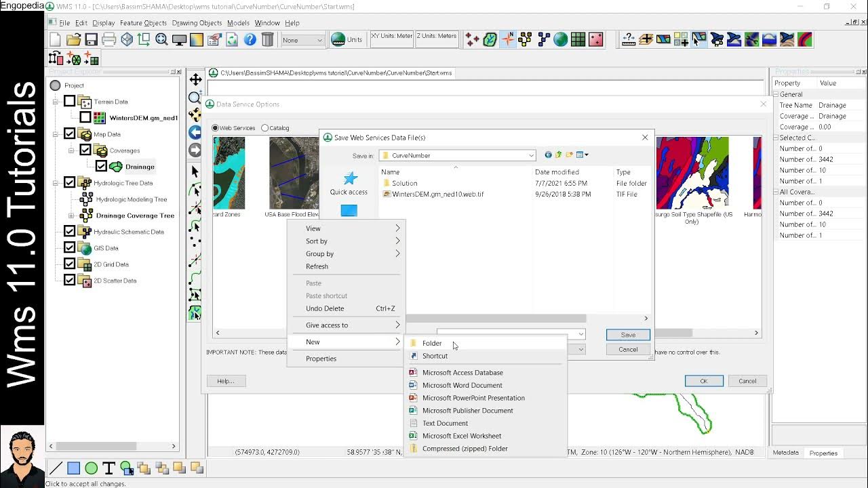Open display options with the monitor icon

[x=179, y=40]
